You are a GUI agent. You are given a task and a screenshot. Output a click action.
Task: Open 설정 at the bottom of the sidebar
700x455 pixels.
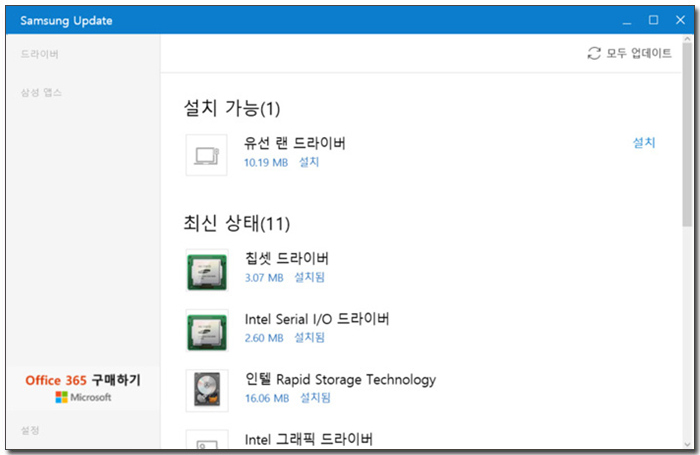pos(30,430)
